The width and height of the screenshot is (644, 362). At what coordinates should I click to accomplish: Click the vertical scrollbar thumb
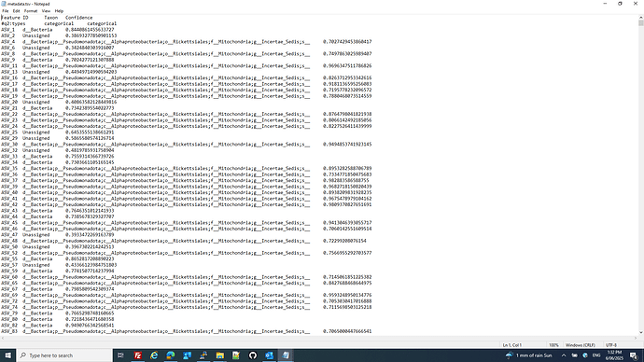coord(640,23)
